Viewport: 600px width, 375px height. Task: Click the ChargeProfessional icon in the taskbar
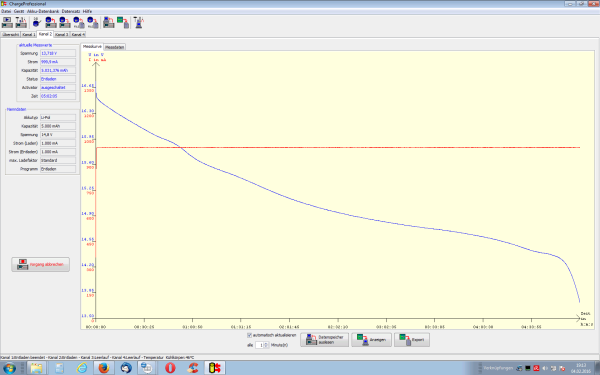(215, 368)
